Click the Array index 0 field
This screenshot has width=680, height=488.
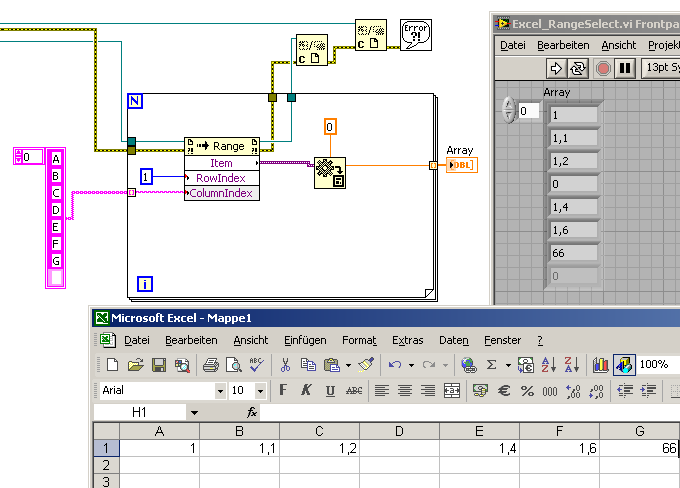pyautogui.click(x=529, y=111)
